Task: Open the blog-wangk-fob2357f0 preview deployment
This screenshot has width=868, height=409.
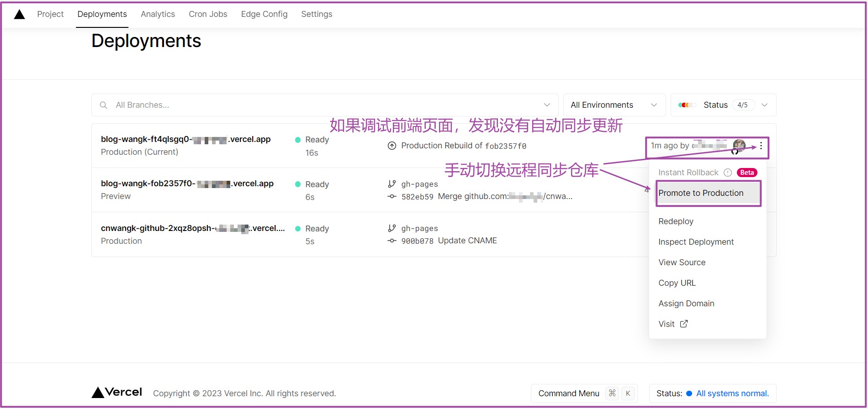Action: point(187,184)
